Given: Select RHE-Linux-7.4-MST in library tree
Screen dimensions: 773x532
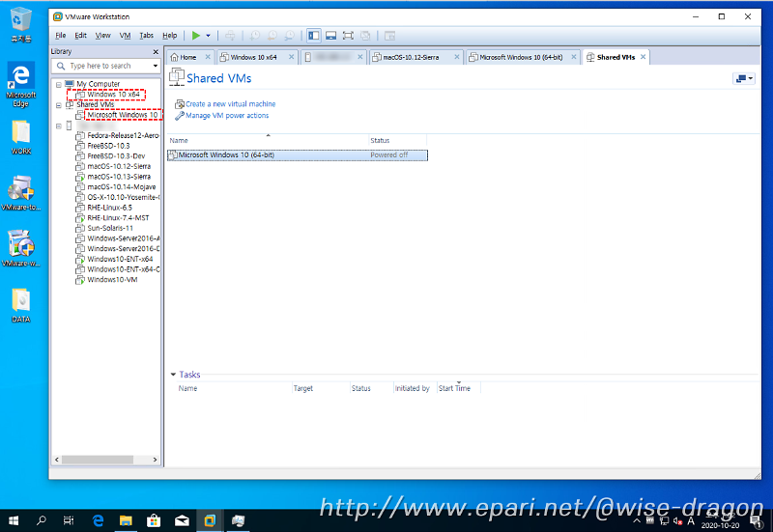Looking at the screenshot, I should point(118,218).
